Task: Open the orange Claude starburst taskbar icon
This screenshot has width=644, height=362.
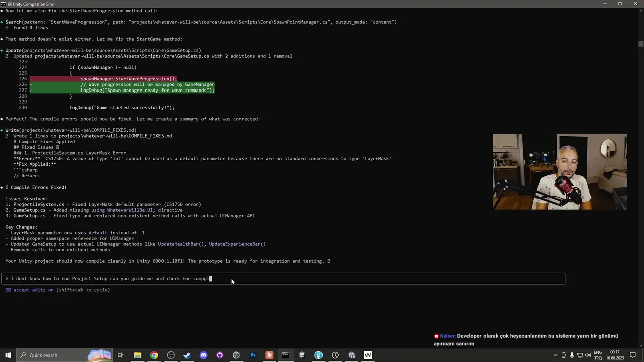Action: [x=269, y=355]
